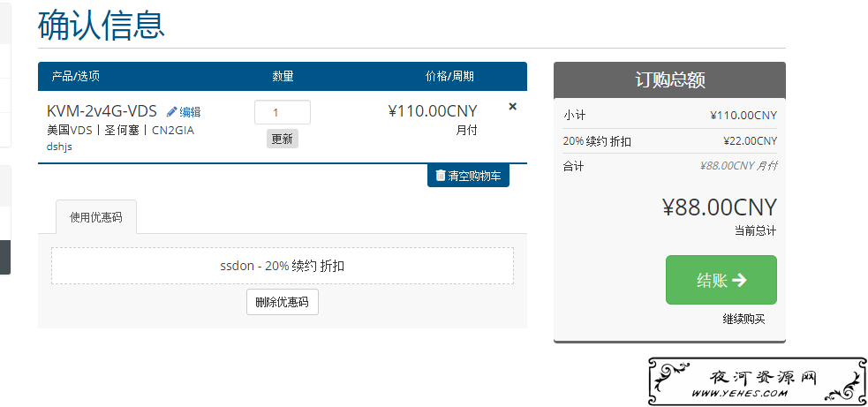Remove the coupon with 删除优惠码
Viewport: 868px width, 407px height.
[x=283, y=302]
